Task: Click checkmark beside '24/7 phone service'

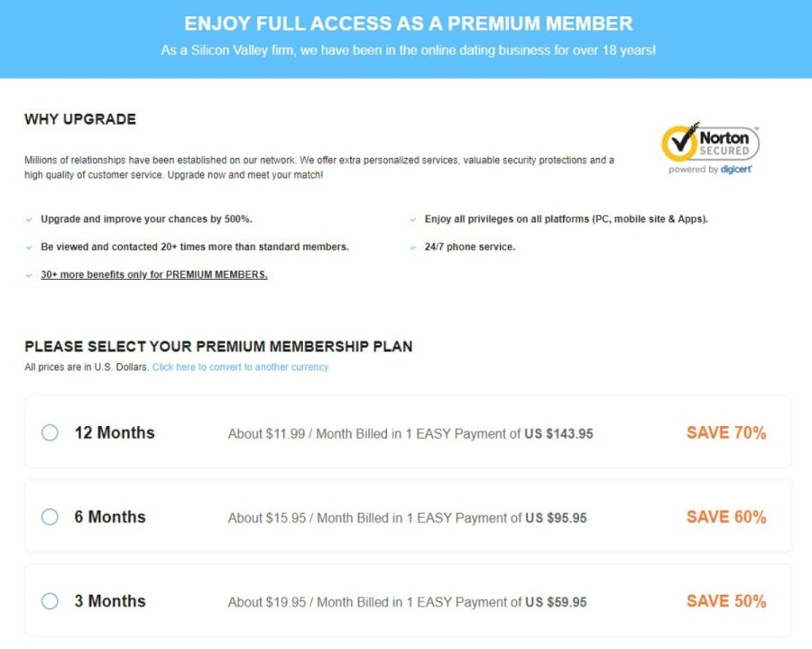Action: click(x=413, y=247)
